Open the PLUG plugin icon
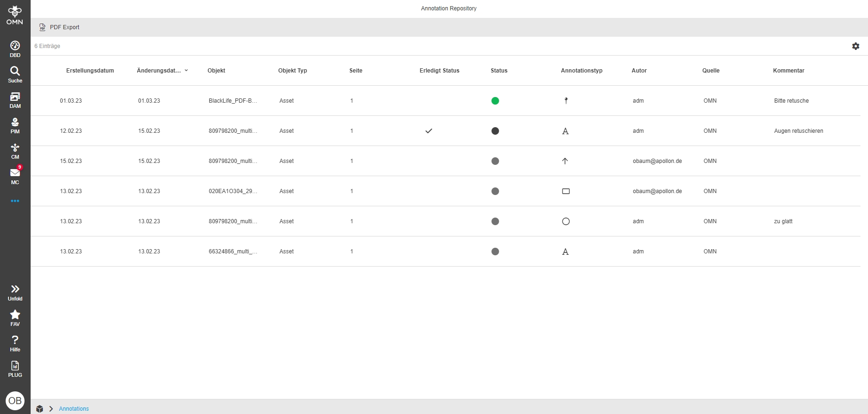This screenshot has height=414, width=868. [15, 369]
